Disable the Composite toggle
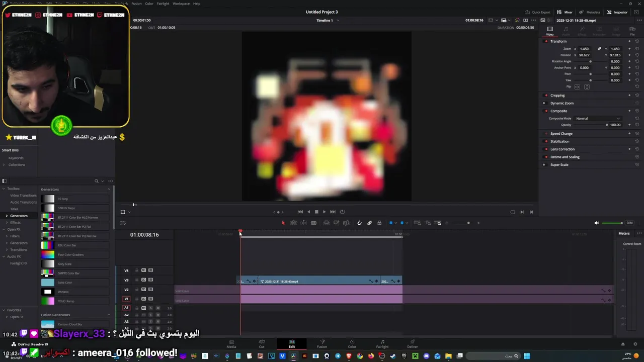Viewport: 644px width, 362px height. pos(546,111)
